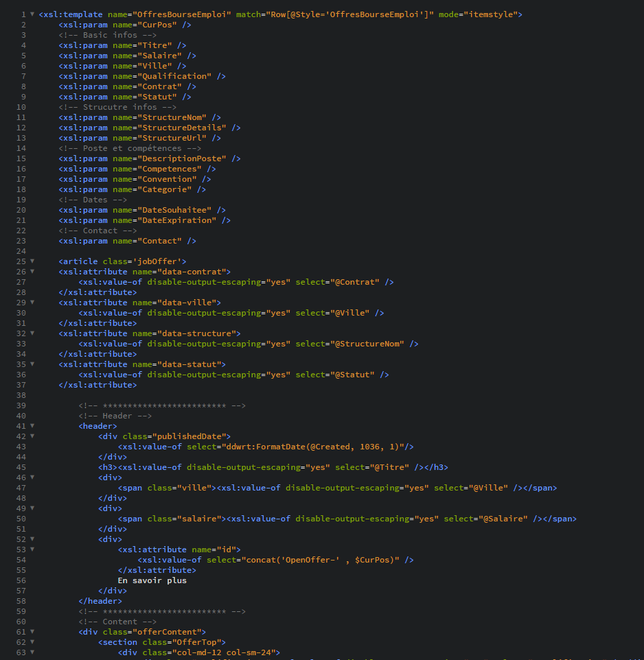
Task: Place cursor on "OffresBourseEmploi" template name
Action: [182, 14]
